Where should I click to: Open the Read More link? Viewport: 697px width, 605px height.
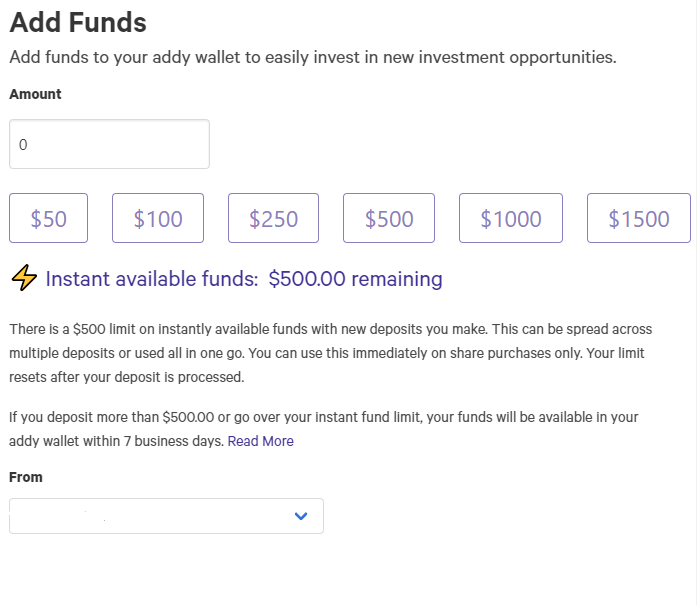pyautogui.click(x=261, y=441)
